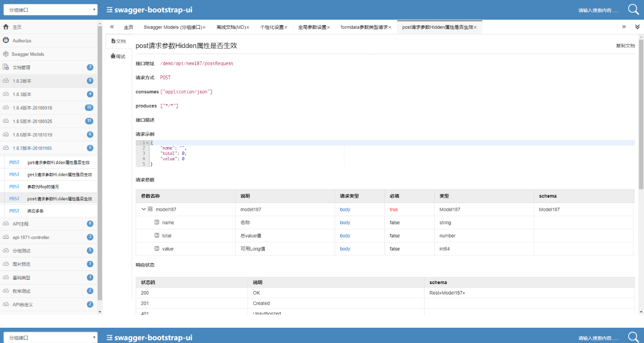This screenshot has width=644, height=343.
Task: Expand the 文档管理 menu
Action: pos(48,67)
